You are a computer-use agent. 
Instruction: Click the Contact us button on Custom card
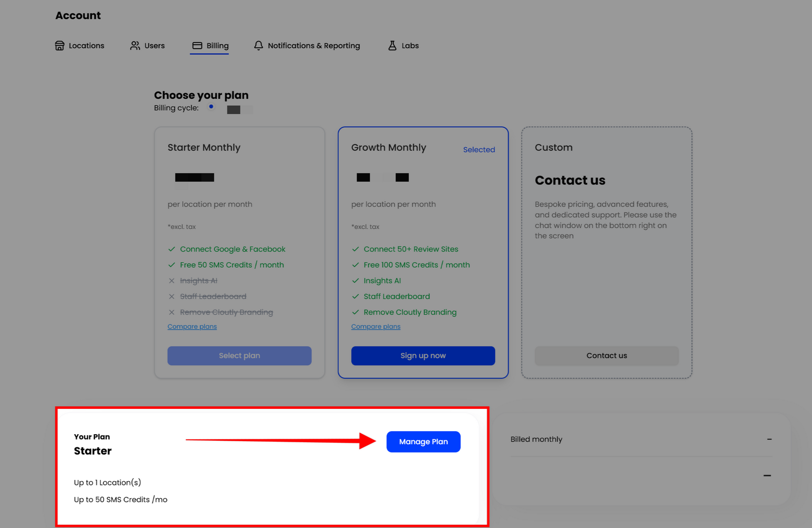[x=606, y=356]
